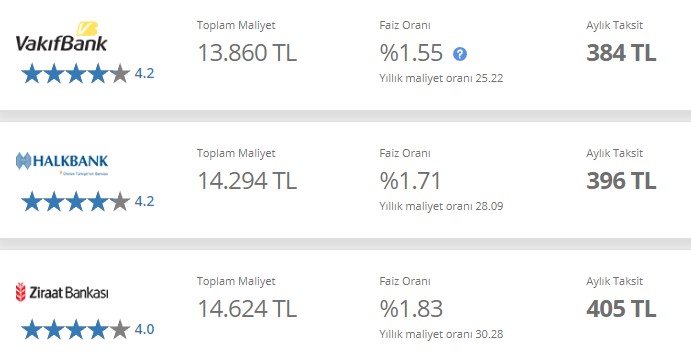Click the 405 TL monthly installment
Screen dimensions: 691x360
click(x=621, y=308)
